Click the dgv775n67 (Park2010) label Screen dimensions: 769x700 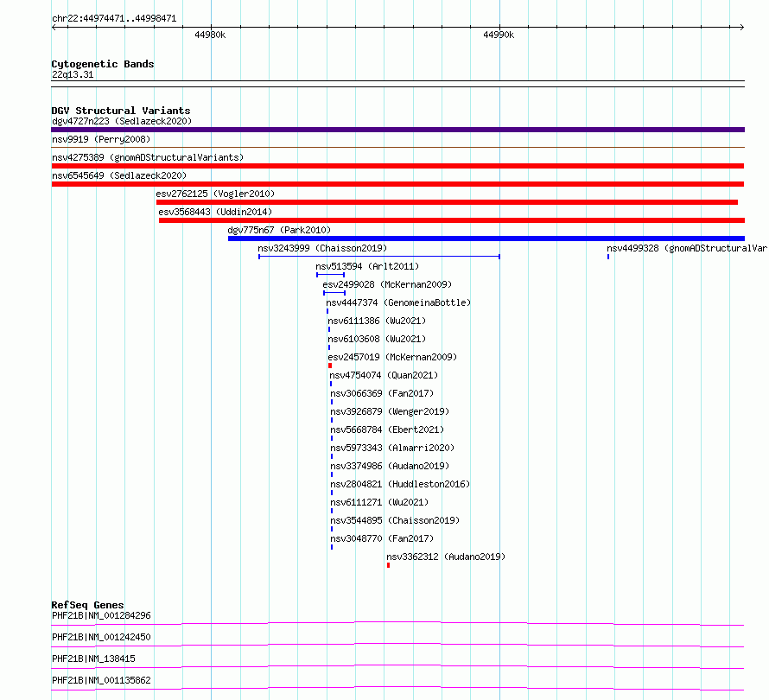tap(279, 230)
